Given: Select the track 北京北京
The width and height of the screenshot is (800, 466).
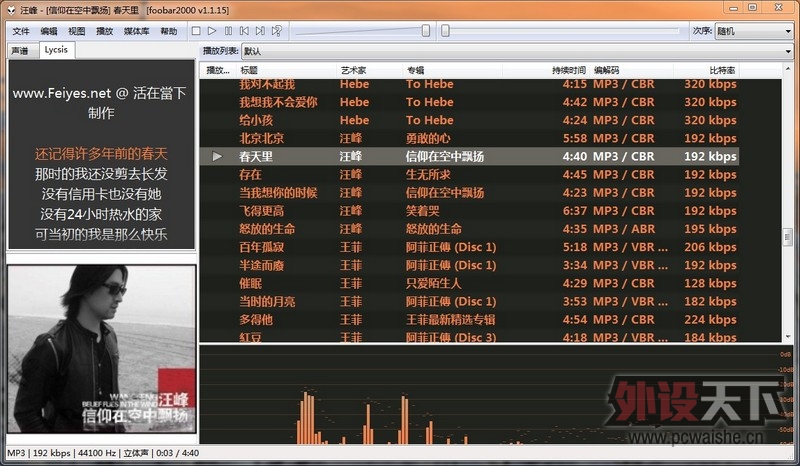Looking at the screenshot, I should (262, 138).
